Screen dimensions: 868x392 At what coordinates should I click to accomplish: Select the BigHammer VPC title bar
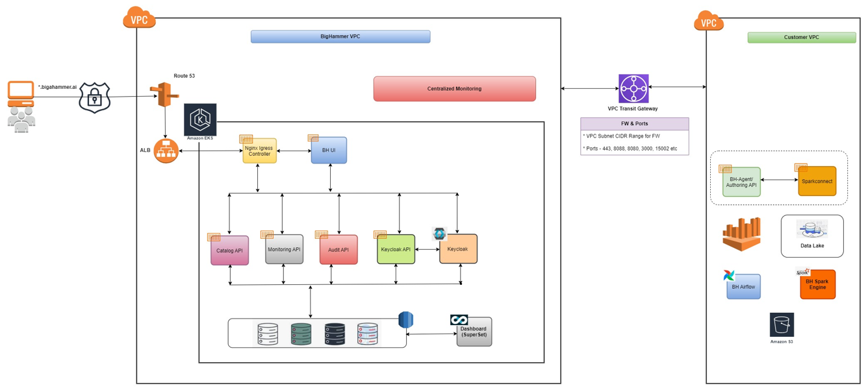point(340,36)
